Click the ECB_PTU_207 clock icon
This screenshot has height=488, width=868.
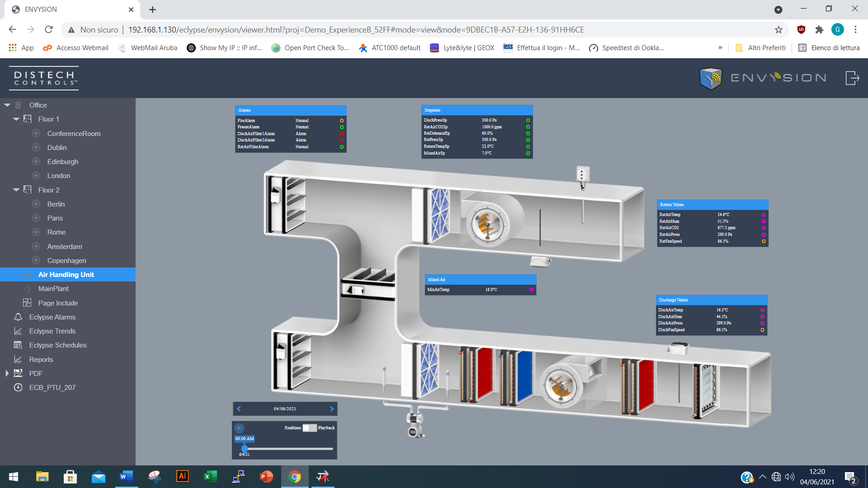tap(18, 387)
